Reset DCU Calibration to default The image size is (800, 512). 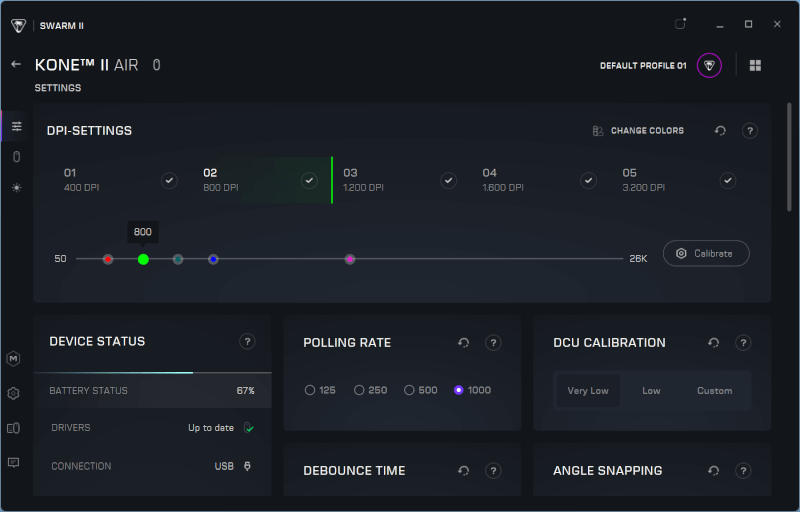[713, 343]
